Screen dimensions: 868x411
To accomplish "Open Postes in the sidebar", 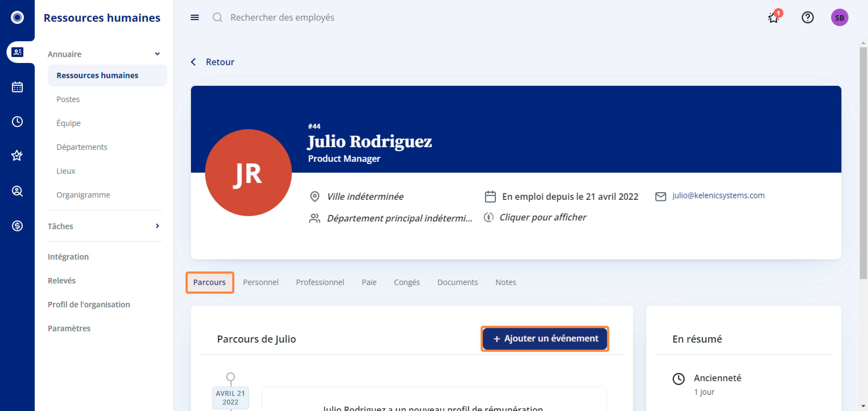I will [x=68, y=99].
